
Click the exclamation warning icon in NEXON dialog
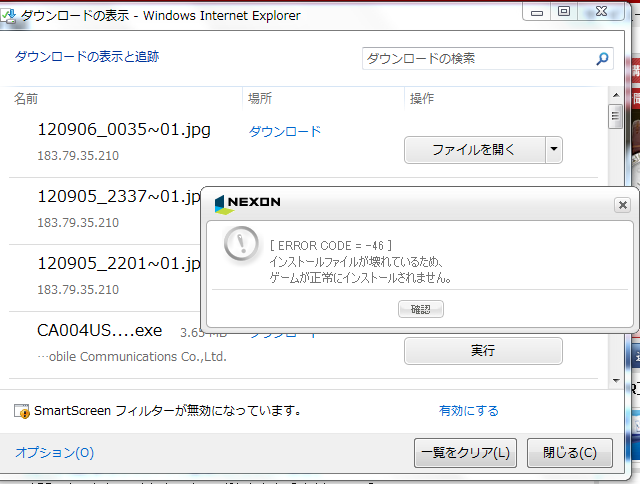(x=241, y=244)
